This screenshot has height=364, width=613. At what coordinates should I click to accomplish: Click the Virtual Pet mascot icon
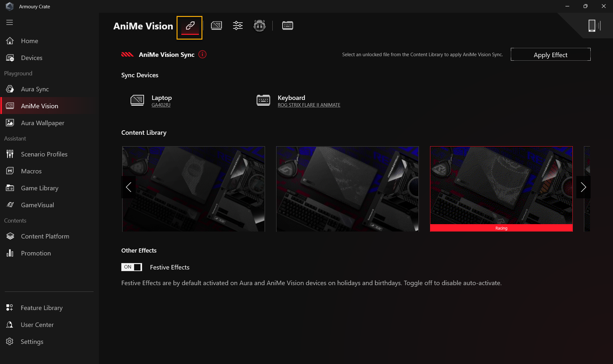click(x=259, y=26)
